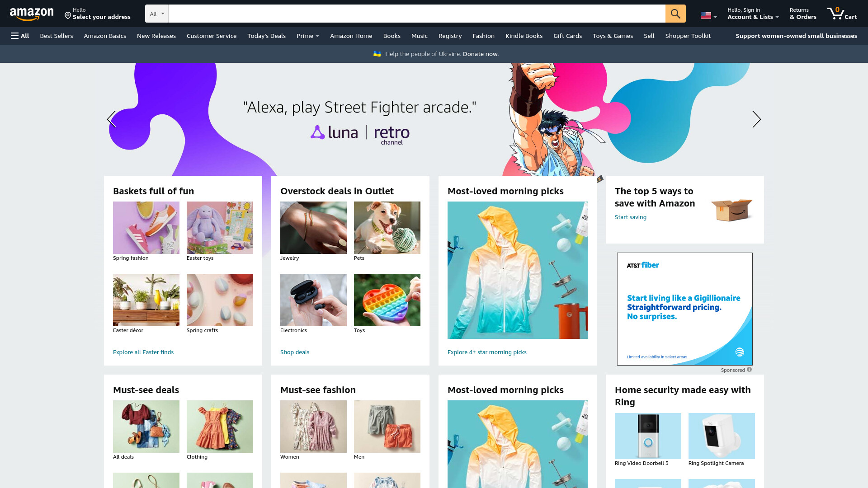Open Returns & Orders

[803, 14]
